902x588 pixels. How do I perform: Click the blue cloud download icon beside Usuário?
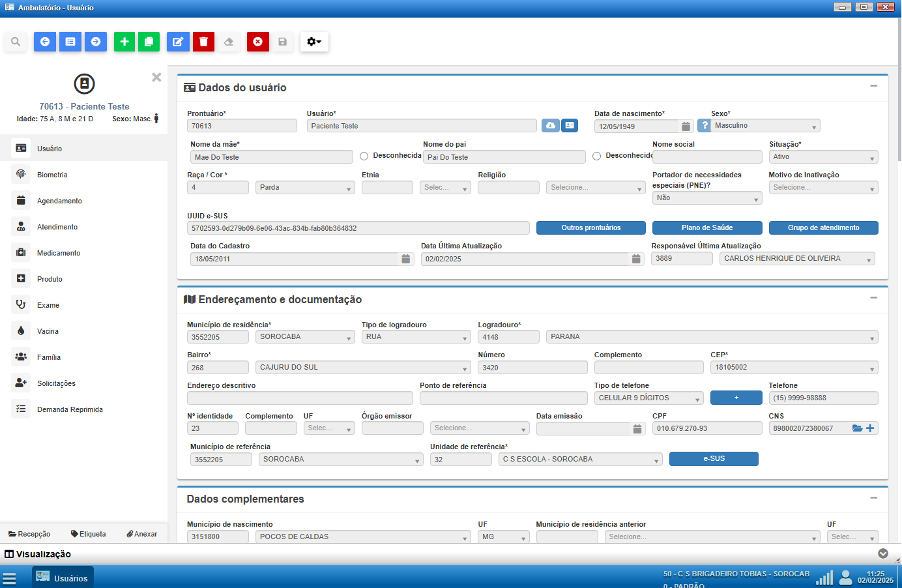(x=551, y=126)
